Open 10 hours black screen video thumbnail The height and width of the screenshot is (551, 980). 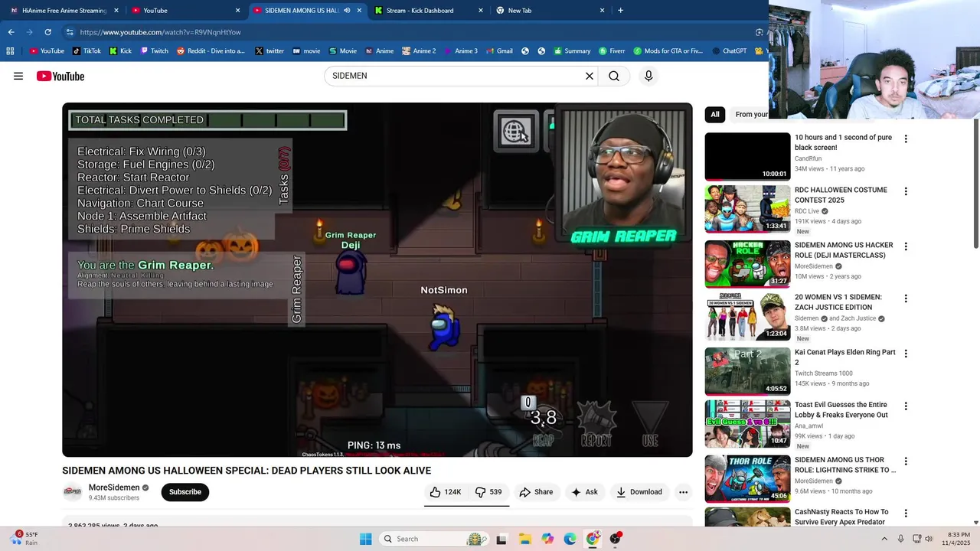pos(747,157)
